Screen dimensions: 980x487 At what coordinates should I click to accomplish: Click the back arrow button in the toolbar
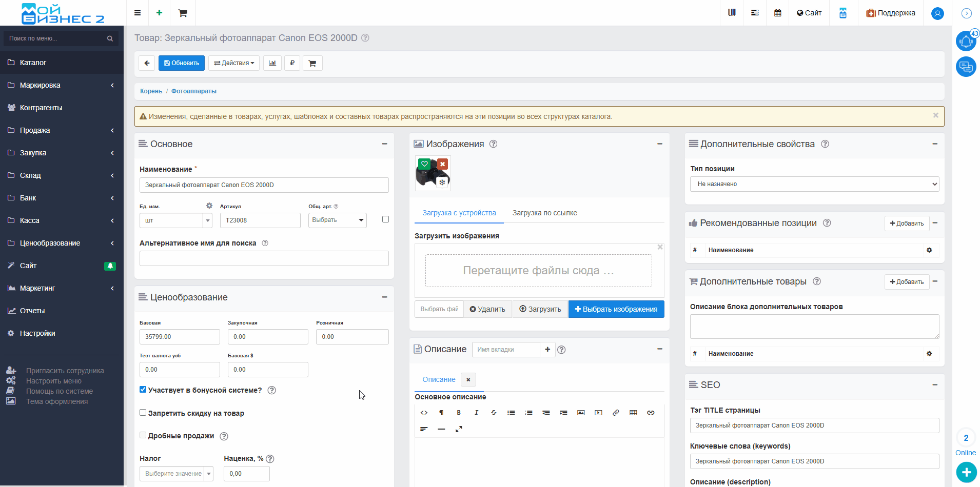(x=147, y=63)
